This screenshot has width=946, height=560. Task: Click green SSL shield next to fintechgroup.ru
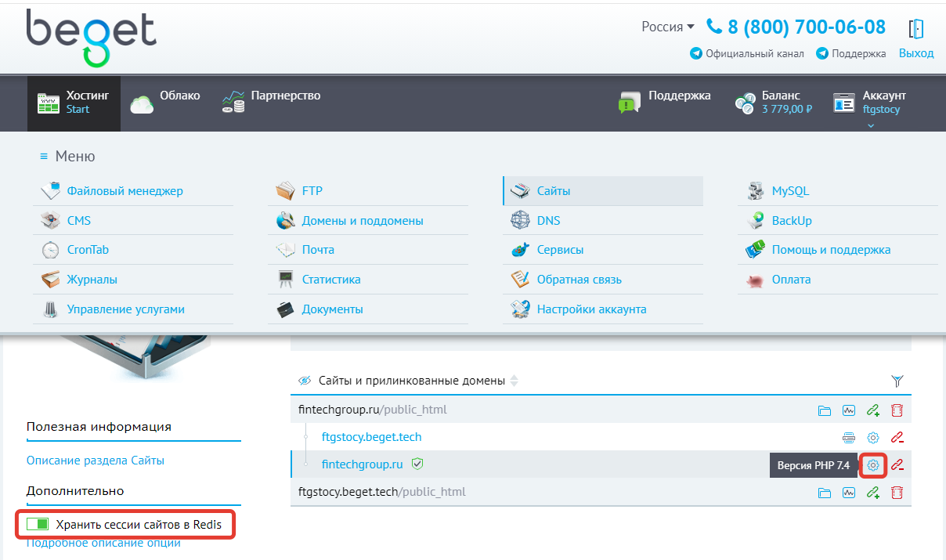(417, 464)
